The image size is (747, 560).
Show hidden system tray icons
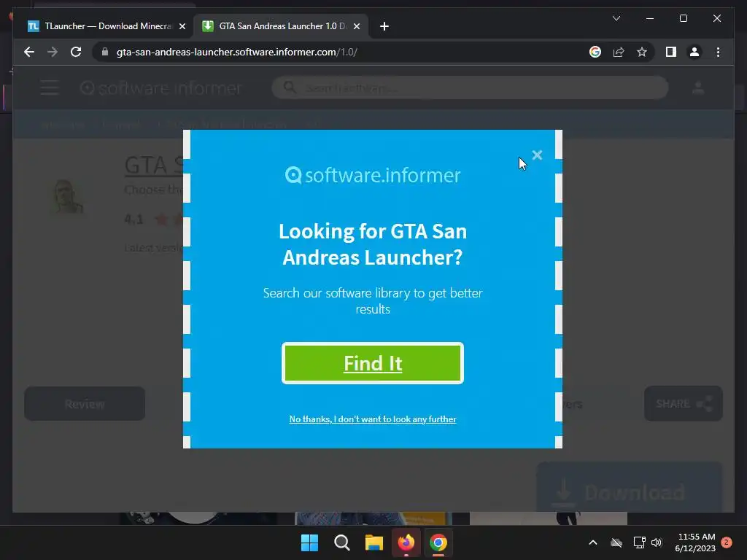[593, 542]
